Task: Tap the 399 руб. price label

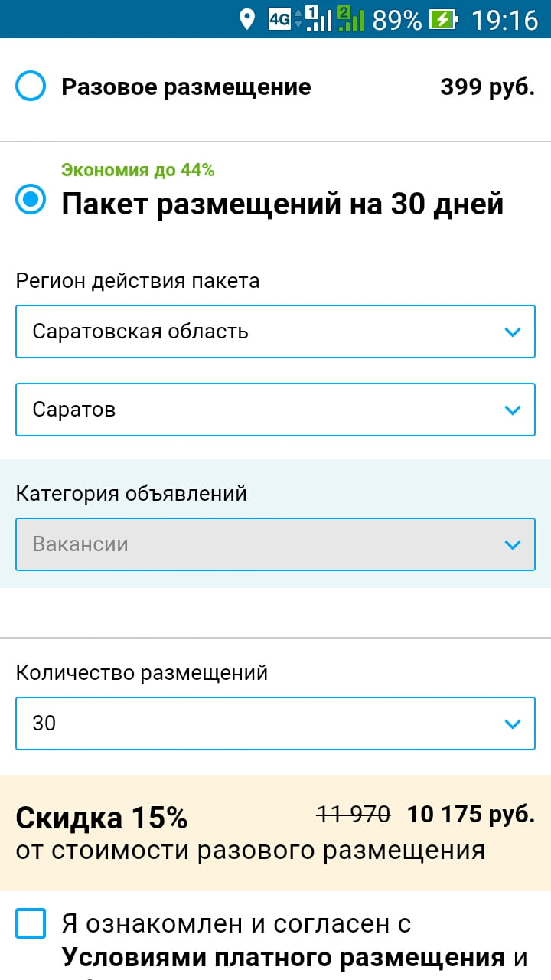Action: click(487, 87)
